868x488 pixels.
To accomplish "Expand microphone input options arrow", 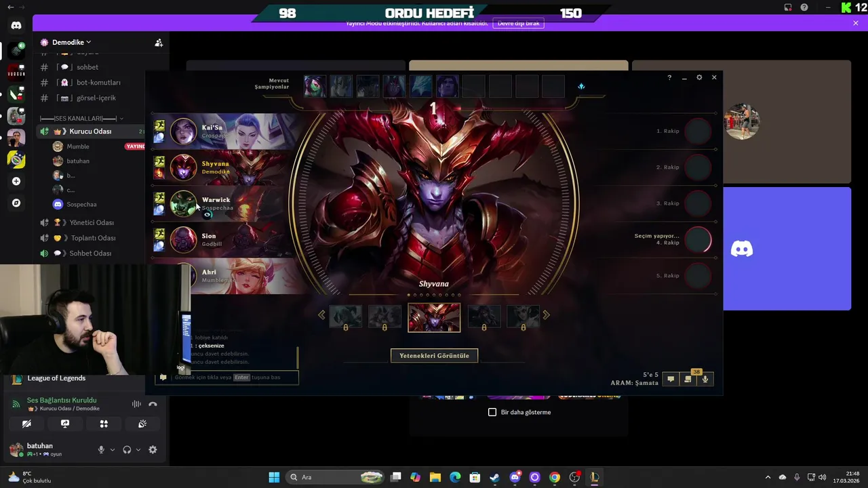I will tap(113, 449).
